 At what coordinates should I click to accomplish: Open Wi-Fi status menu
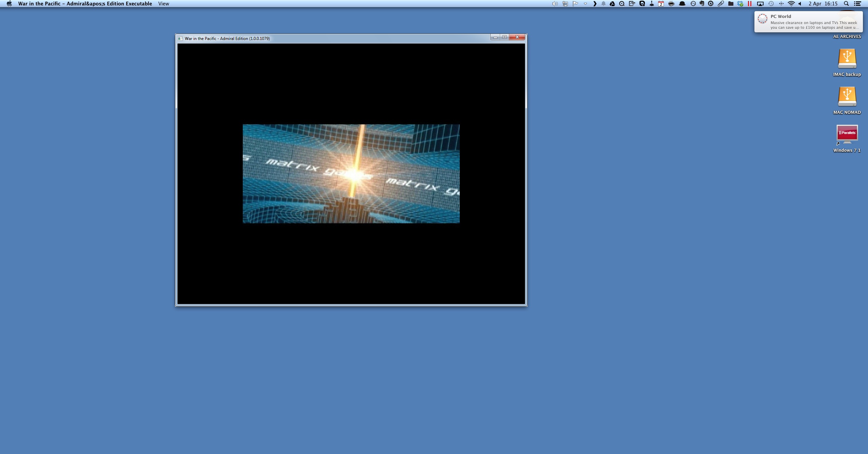click(x=791, y=4)
